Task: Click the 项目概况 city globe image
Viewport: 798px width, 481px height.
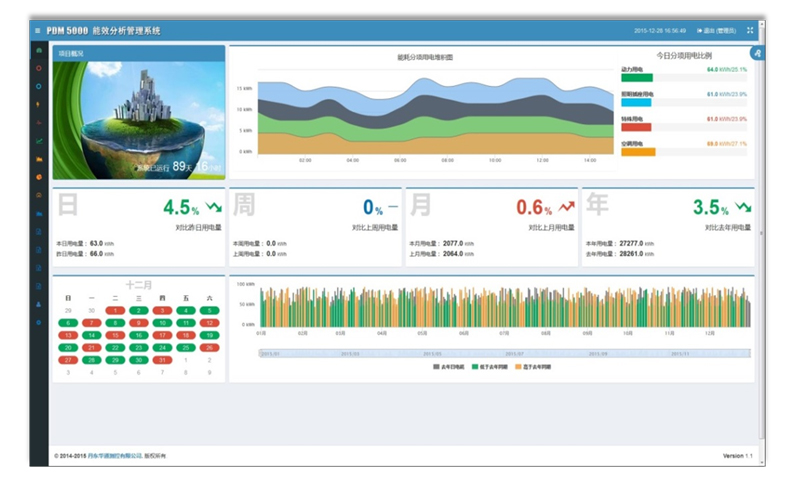Action: pyautogui.click(x=139, y=120)
